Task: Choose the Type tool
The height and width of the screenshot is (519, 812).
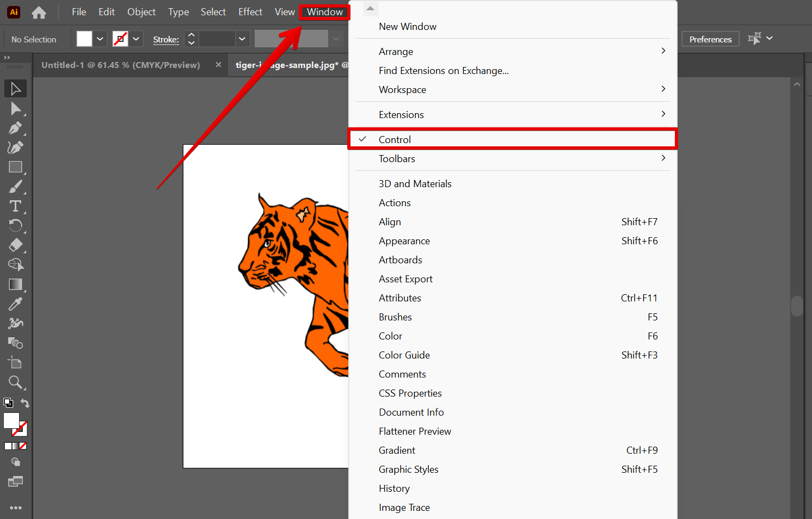Action: (15, 206)
